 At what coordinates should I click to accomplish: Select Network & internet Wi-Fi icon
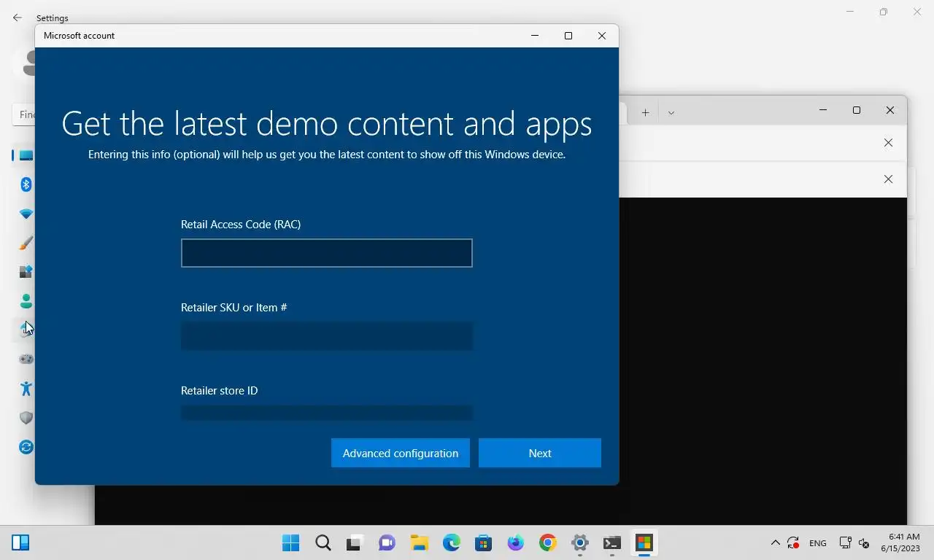[26, 214]
